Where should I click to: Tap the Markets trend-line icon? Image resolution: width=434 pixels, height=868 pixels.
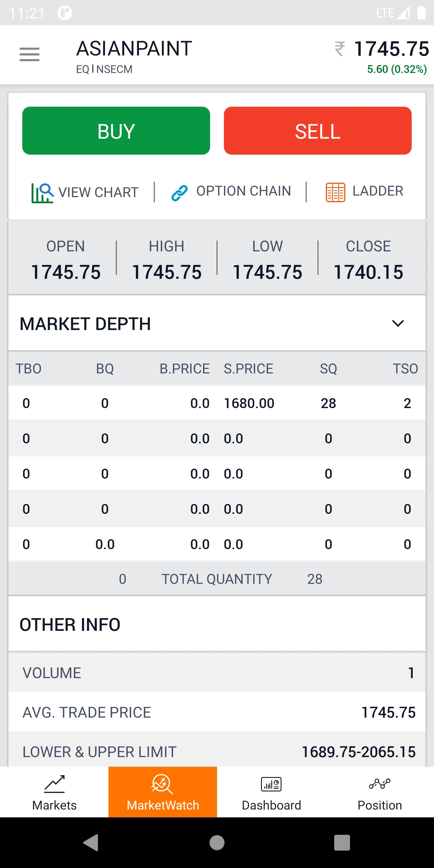(54, 784)
